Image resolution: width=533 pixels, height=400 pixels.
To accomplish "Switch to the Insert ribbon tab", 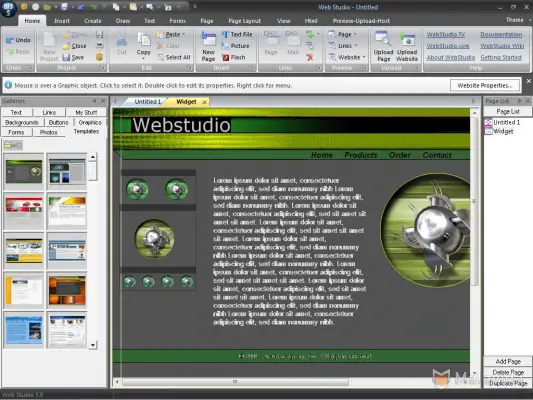I will (x=62, y=21).
